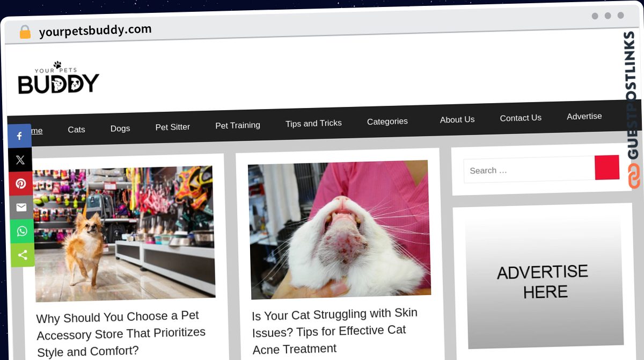Expand the Categories menu
The image size is (644, 360).
(387, 121)
